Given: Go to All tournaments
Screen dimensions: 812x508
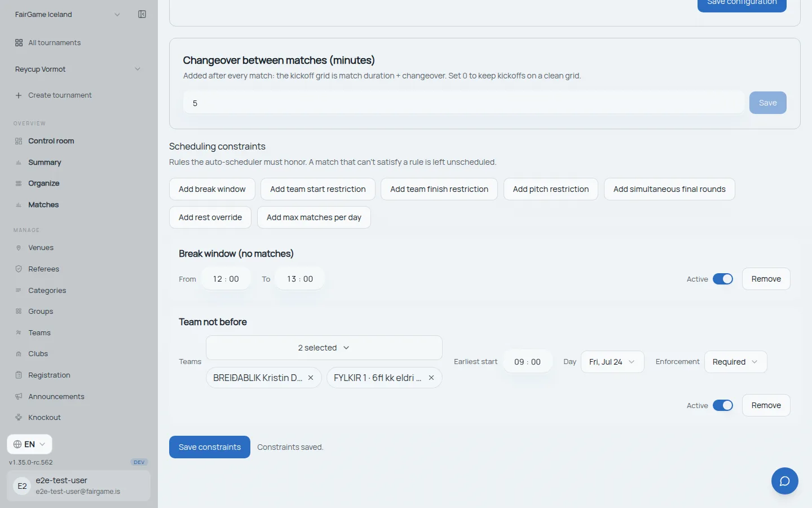Looking at the screenshot, I should [x=55, y=43].
